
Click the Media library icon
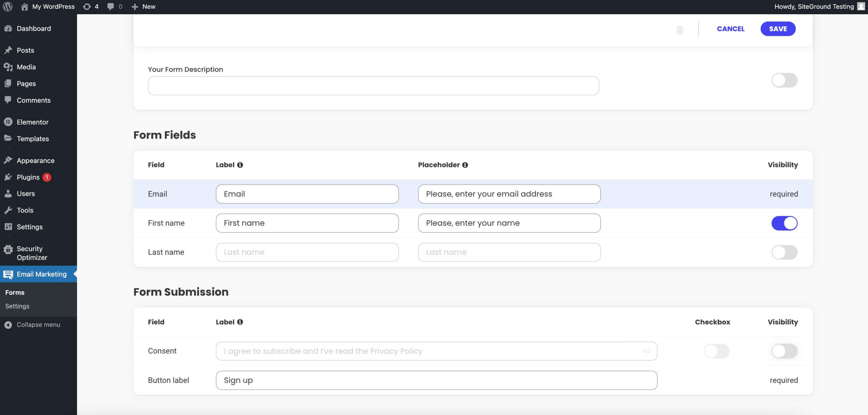tap(8, 67)
